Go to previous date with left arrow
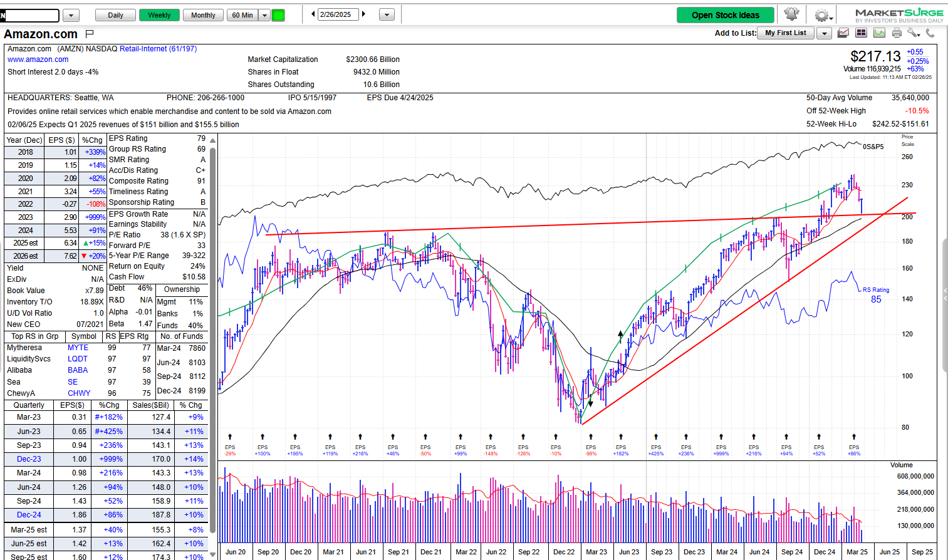Viewport: 948px width, 560px height. pyautogui.click(x=313, y=14)
